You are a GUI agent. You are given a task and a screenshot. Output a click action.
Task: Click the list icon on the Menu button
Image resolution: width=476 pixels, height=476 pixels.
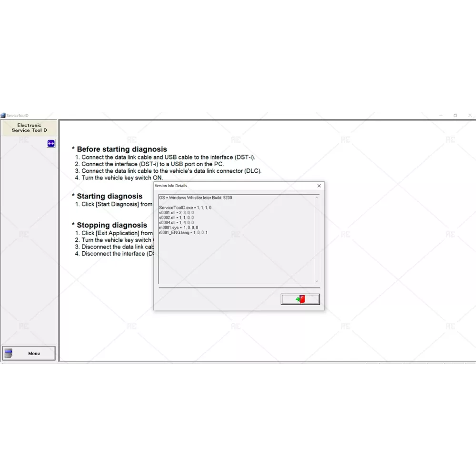pyautogui.click(x=9, y=353)
